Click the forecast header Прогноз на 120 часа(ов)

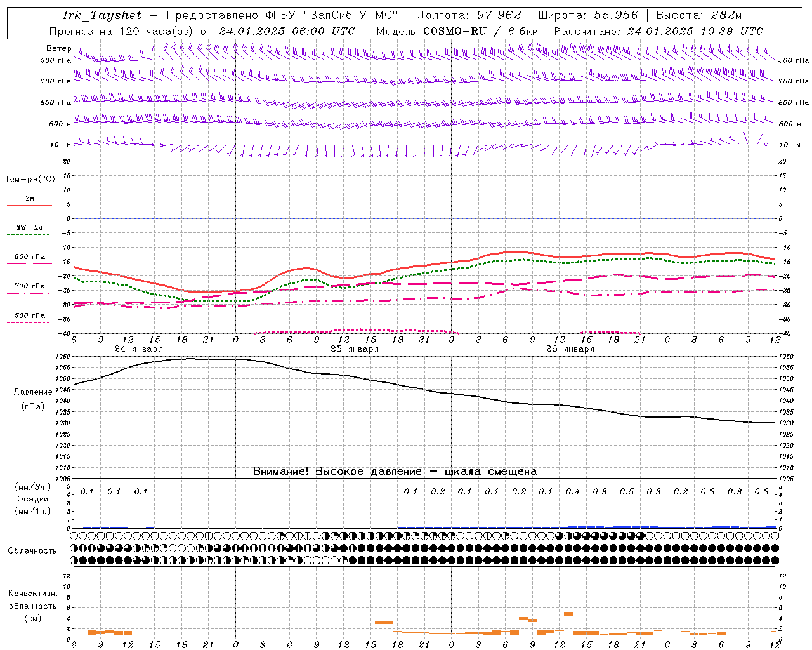(x=122, y=31)
